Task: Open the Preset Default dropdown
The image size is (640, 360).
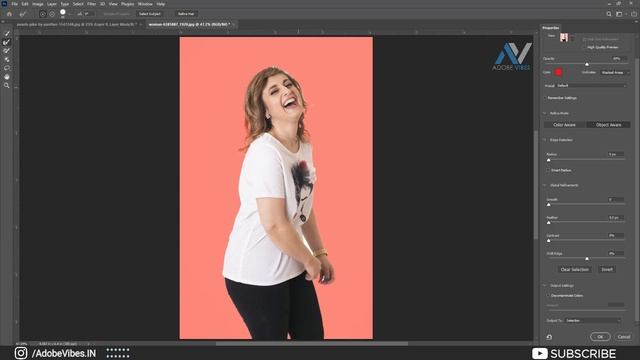Action: 591,86
